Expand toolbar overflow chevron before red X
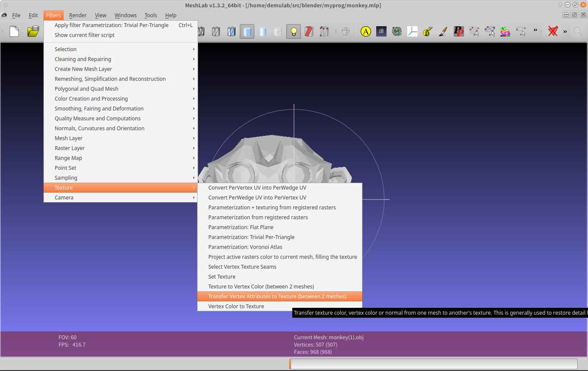 (535, 30)
